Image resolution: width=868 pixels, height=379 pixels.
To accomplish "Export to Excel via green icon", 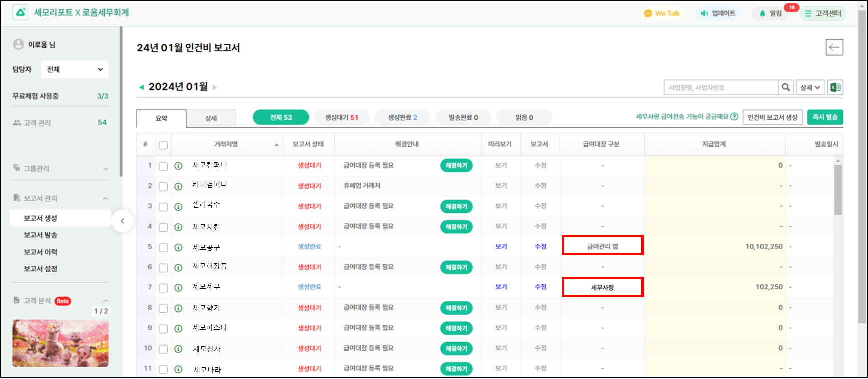I will (x=835, y=87).
